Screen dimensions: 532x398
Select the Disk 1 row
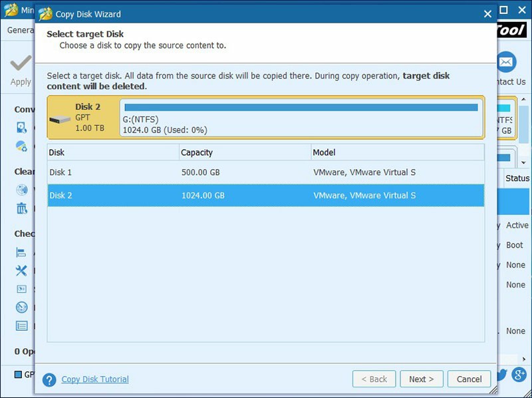[265, 172]
